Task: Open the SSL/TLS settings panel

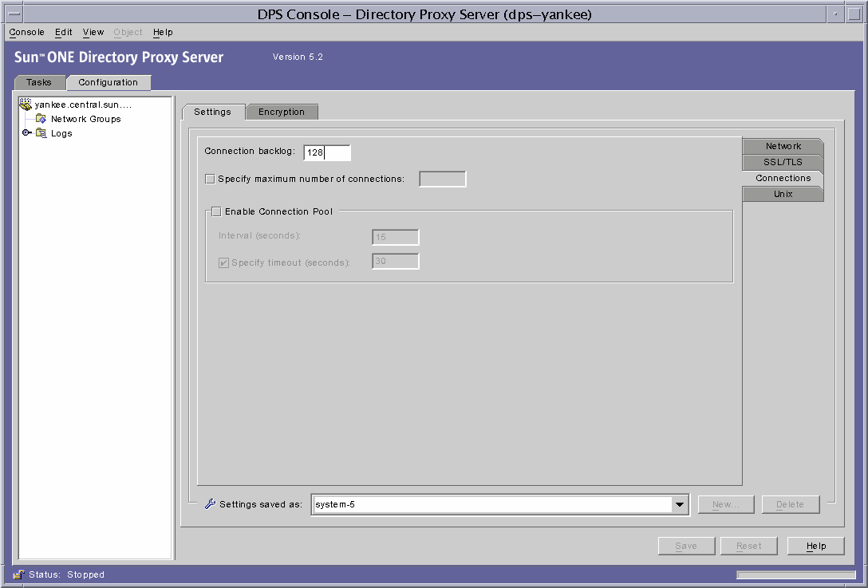Action: click(x=782, y=161)
